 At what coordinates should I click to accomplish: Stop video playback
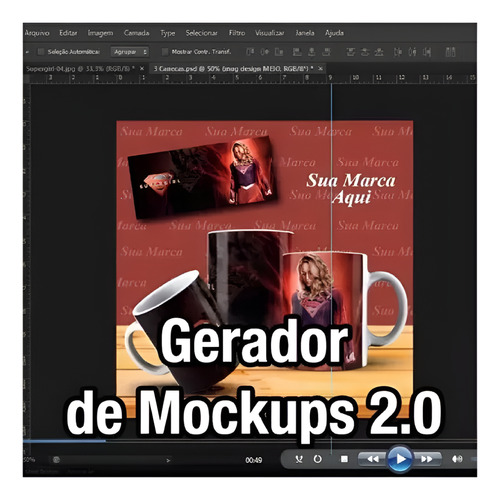coord(344,459)
